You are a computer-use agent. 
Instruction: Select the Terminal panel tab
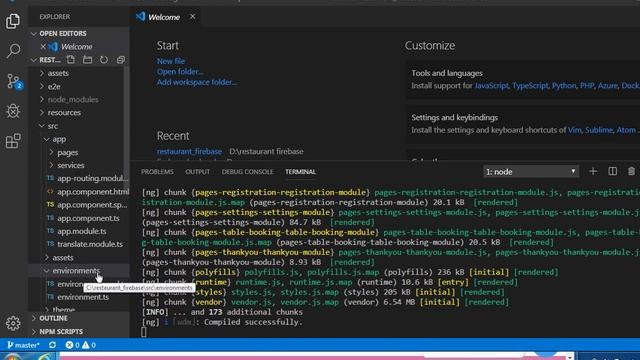(x=300, y=171)
